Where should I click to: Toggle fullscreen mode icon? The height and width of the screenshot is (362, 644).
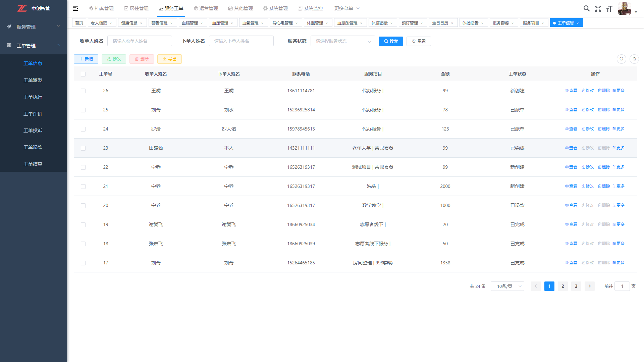(598, 9)
